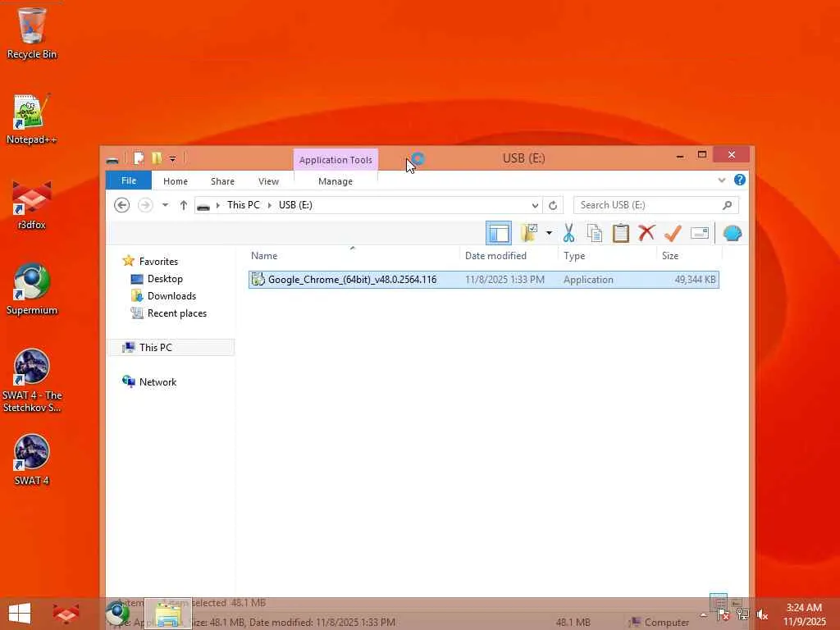This screenshot has height=630, width=840.
Task: Click the search magnifier icon
Action: tap(727, 205)
